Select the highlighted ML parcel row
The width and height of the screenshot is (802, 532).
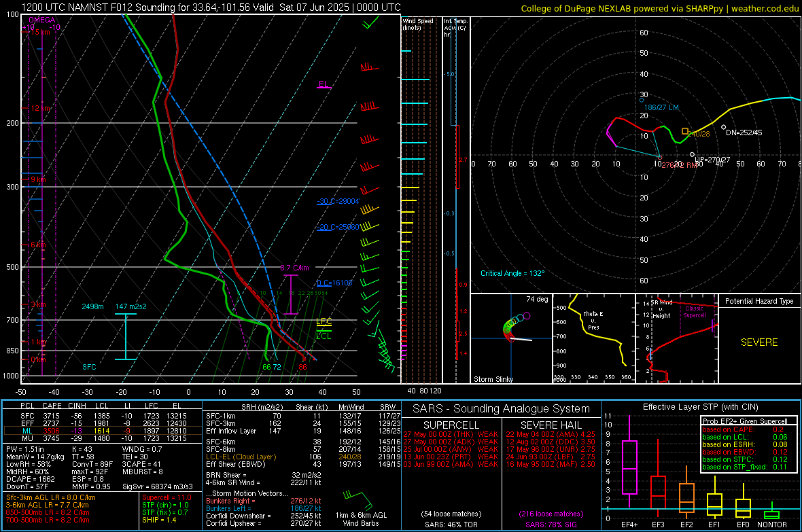pyautogui.click(x=102, y=431)
